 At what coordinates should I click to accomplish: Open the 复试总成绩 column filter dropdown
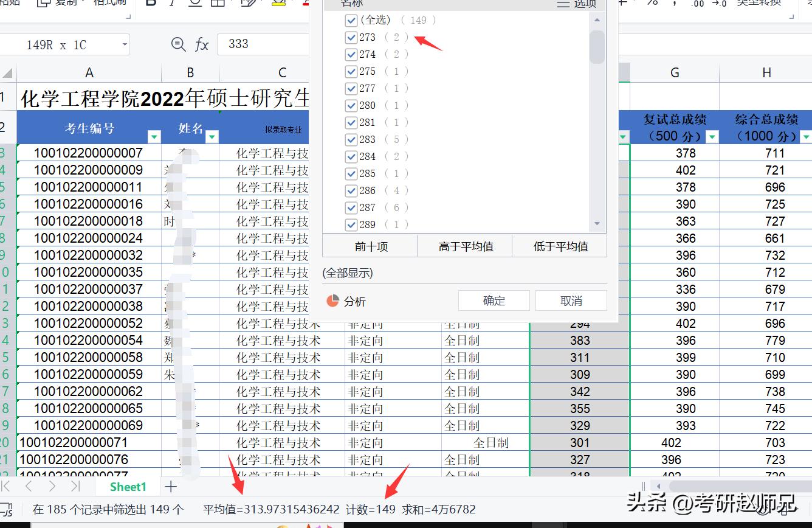[x=712, y=137]
